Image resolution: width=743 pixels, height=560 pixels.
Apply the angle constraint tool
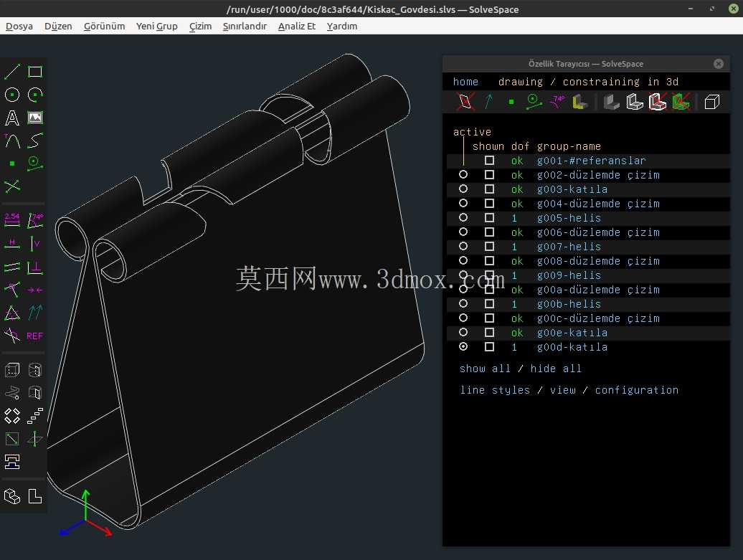(35, 220)
